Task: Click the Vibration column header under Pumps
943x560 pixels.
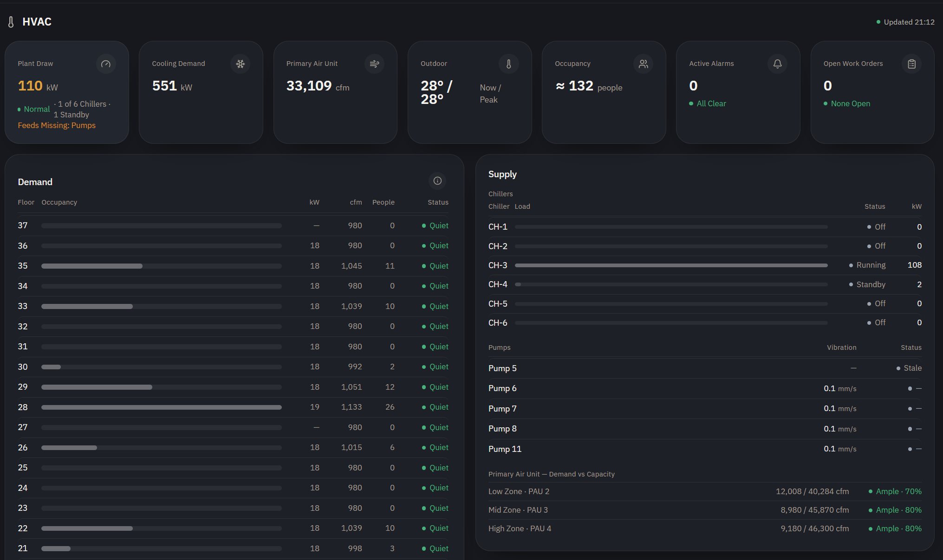Action: click(841, 348)
